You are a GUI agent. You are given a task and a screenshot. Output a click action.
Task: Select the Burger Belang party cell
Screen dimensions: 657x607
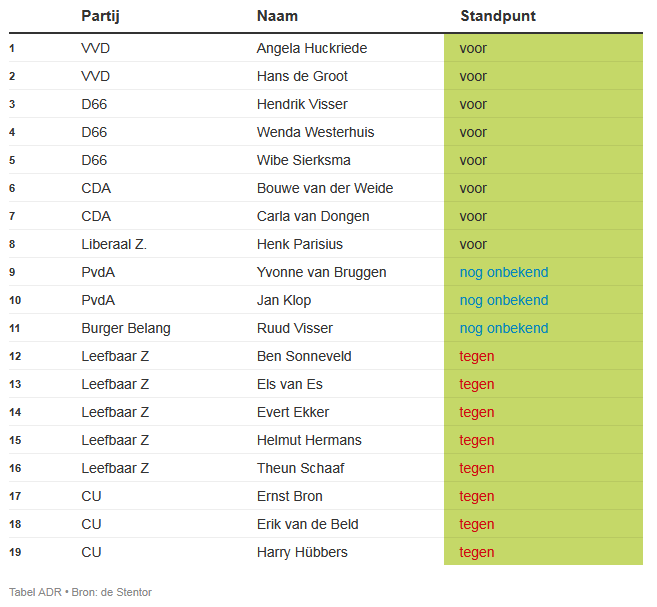tap(126, 328)
